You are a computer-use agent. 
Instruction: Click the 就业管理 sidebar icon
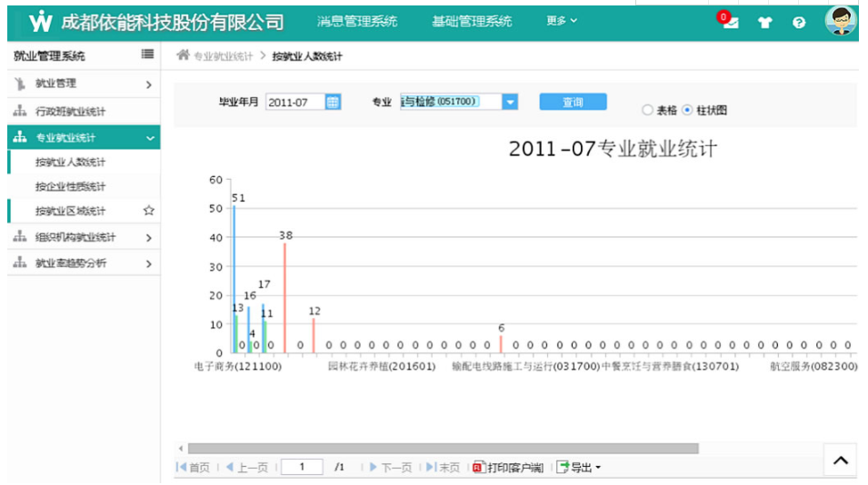(20, 84)
